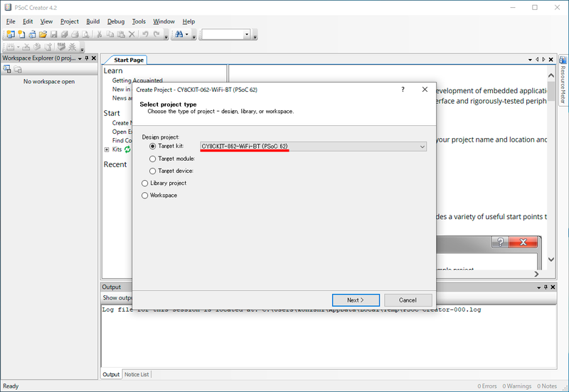Click the New Project toolbar icon

(x=11, y=34)
